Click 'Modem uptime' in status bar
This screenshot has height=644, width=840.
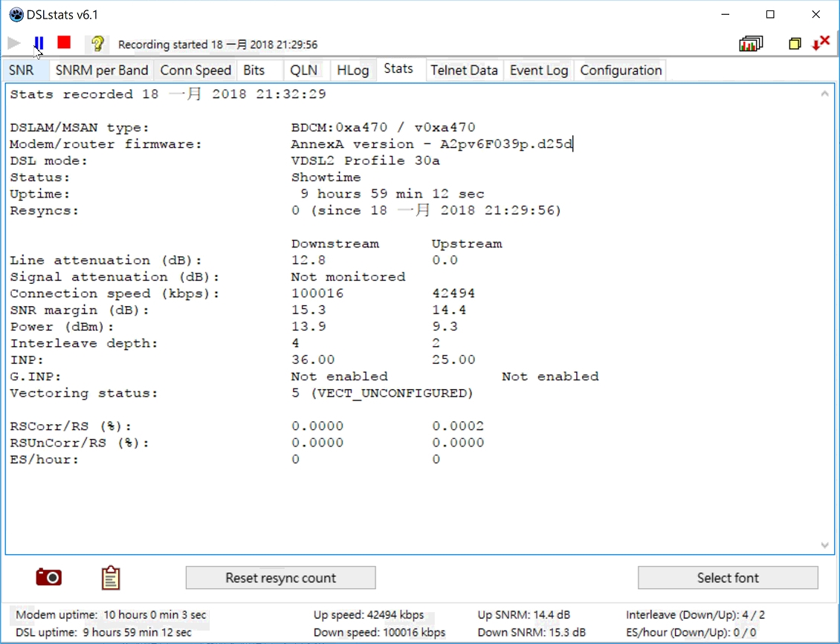click(110, 615)
